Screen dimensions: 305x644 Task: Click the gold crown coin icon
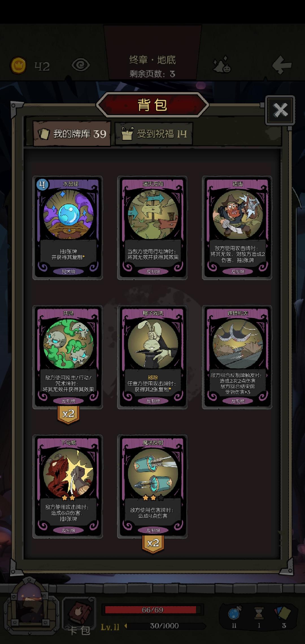pyautogui.click(x=18, y=66)
